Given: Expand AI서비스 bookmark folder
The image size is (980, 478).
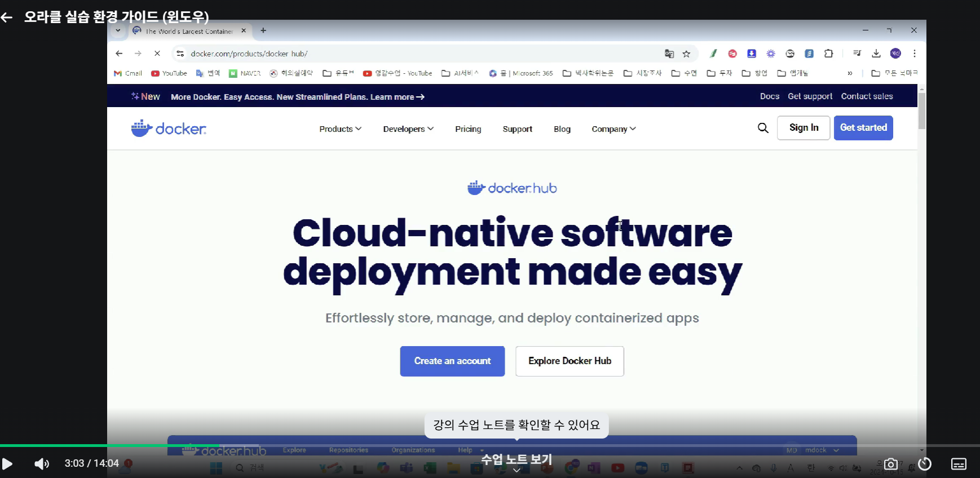Looking at the screenshot, I should coord(460,73).
